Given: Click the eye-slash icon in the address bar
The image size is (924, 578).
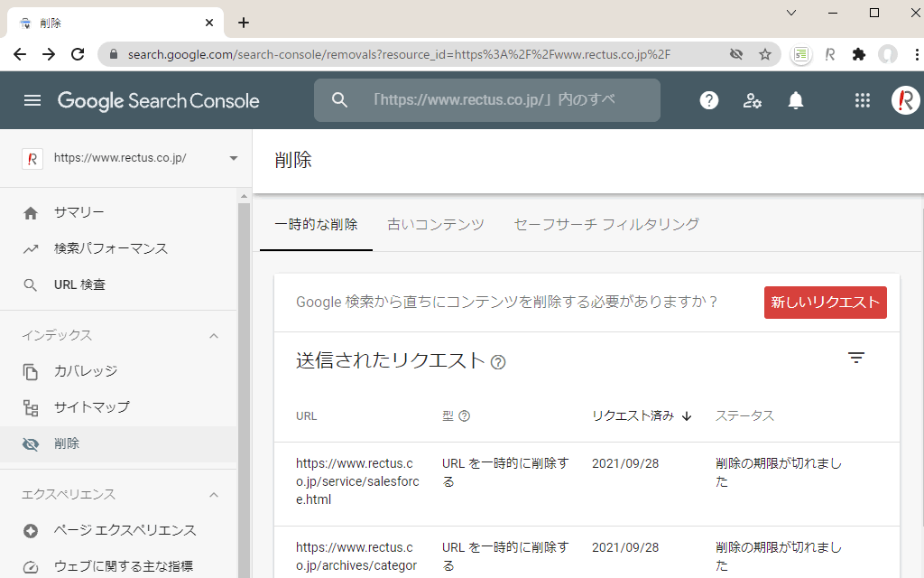Looking at the screenshot, I should [736, 54].
